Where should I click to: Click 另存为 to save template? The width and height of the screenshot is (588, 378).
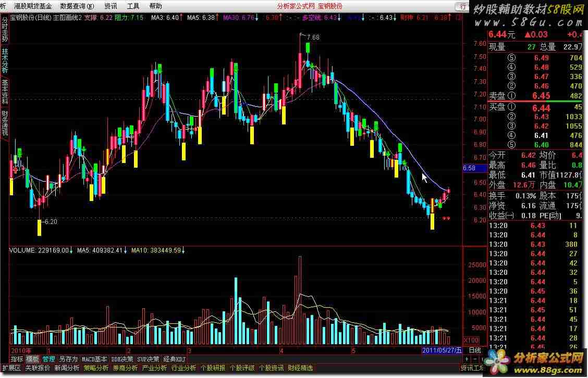[x=68, y=359]
